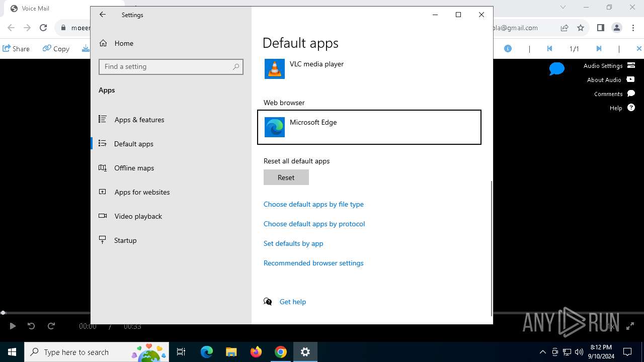
Task: Open About Audio in the player
Action: coord(610,80)
